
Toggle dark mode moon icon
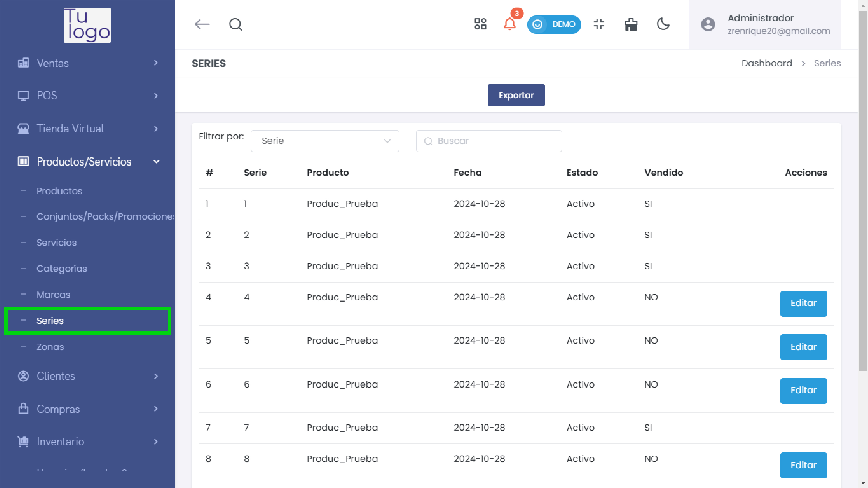click(x=663, y=24)
